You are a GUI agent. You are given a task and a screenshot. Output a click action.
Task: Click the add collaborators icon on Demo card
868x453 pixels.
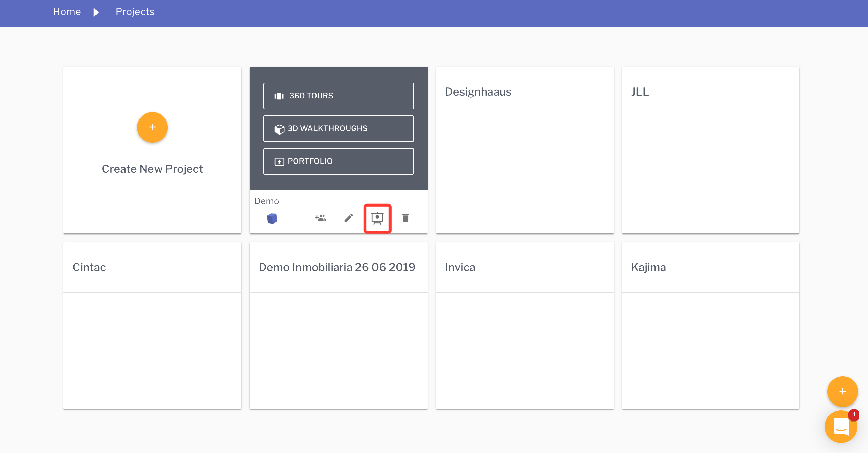320,218
